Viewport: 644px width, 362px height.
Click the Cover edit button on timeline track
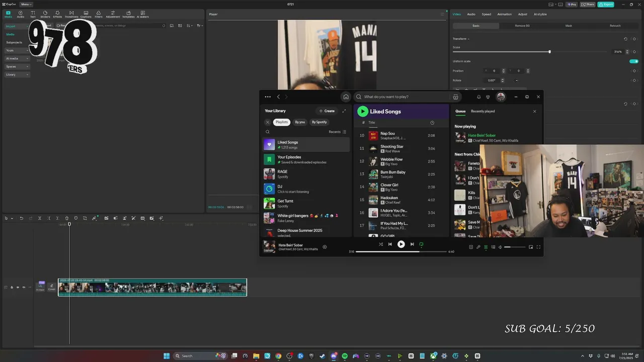point(51,287)
